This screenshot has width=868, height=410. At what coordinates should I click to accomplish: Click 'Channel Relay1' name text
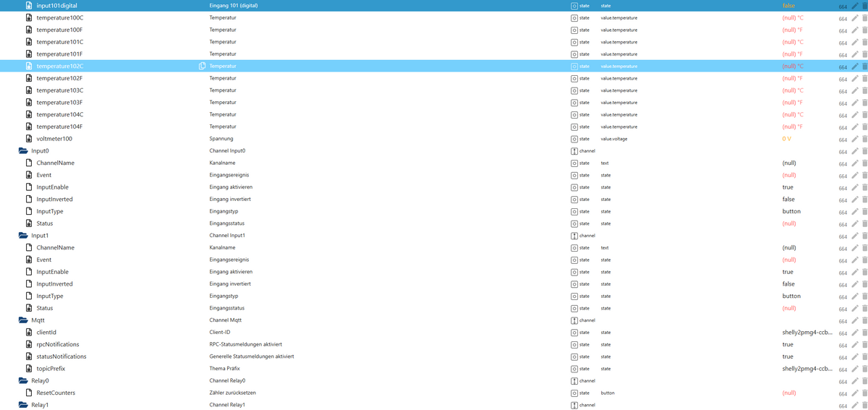(227, 405)
